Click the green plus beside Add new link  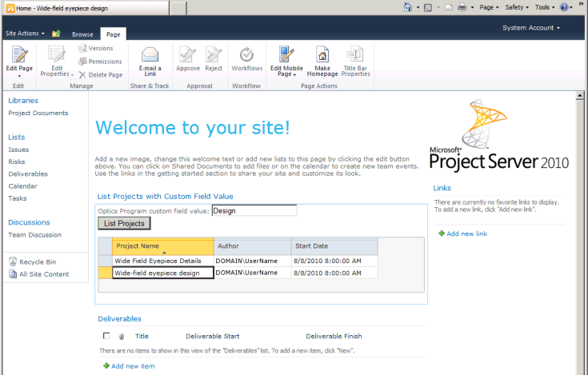point(442,233)
